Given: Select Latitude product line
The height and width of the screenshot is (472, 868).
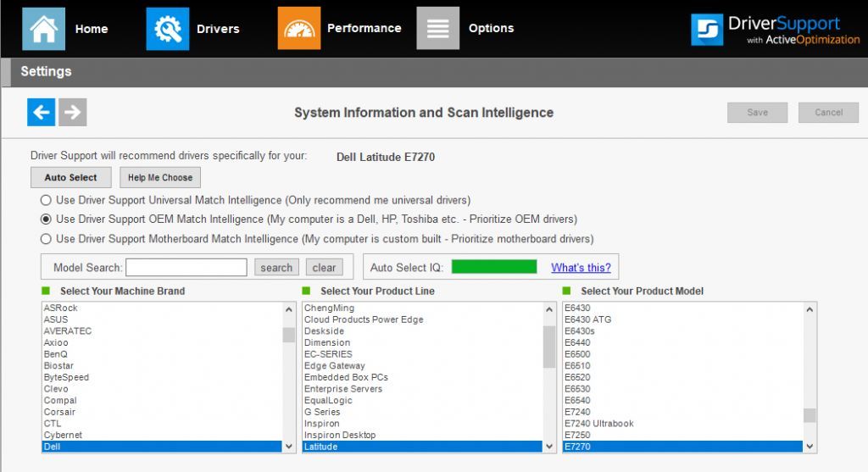Looking at the screenshot, I should [x=422, y=447].
